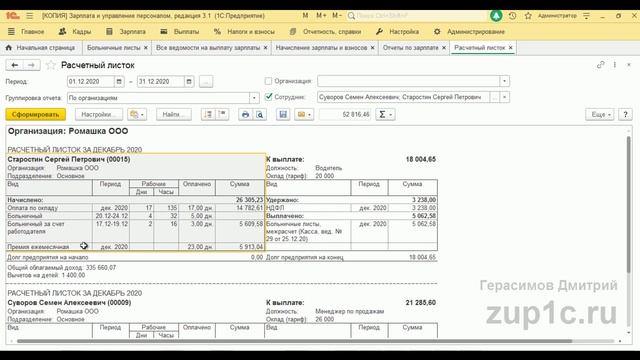Click the end date field 31.12.2020
Screen dimensions: 640x360
[x=160, y=82]
